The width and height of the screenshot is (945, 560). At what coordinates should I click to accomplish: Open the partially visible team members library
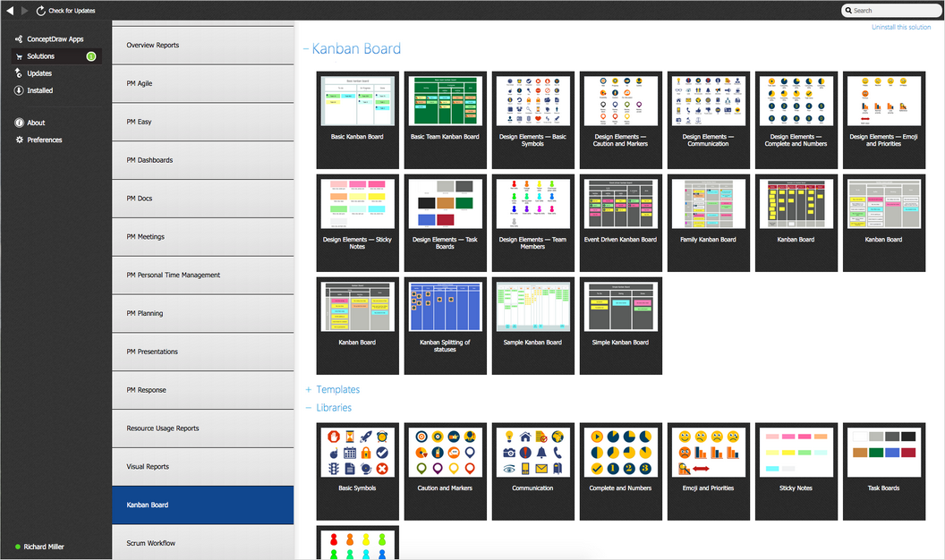tap(357, 542)
